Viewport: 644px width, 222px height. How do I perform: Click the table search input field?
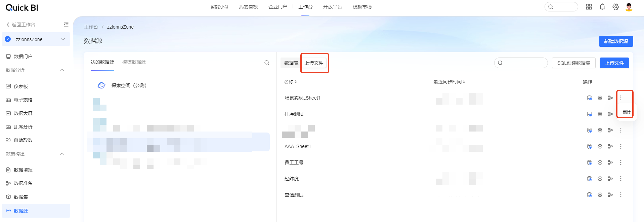524,63
